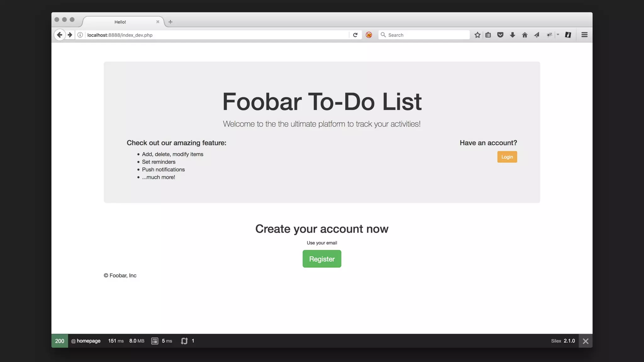Click the orange Login button
The width and height of the screenshot is (644, 362).
click(507, 157)
